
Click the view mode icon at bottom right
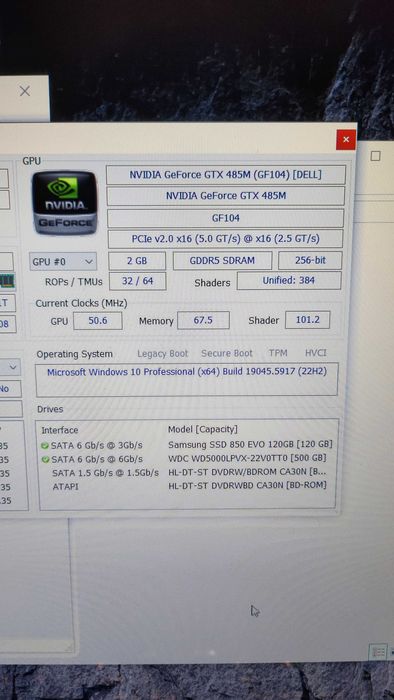click(377, 652)
